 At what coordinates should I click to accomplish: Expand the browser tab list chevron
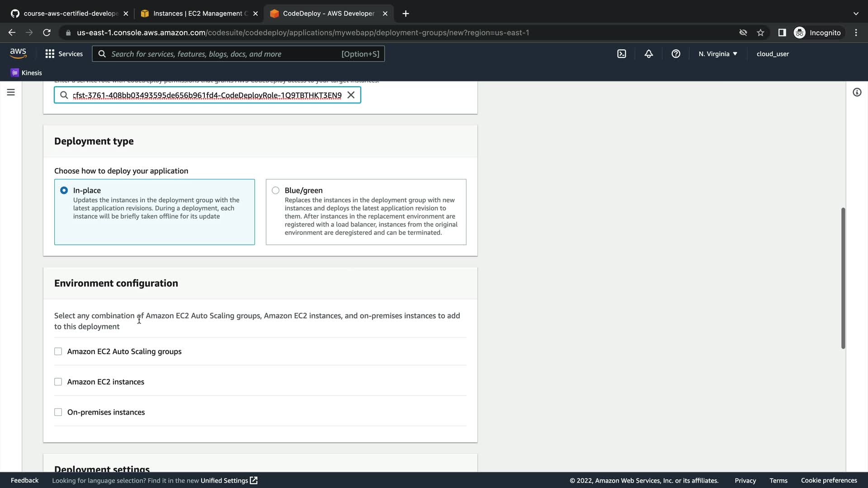(856, 14)
